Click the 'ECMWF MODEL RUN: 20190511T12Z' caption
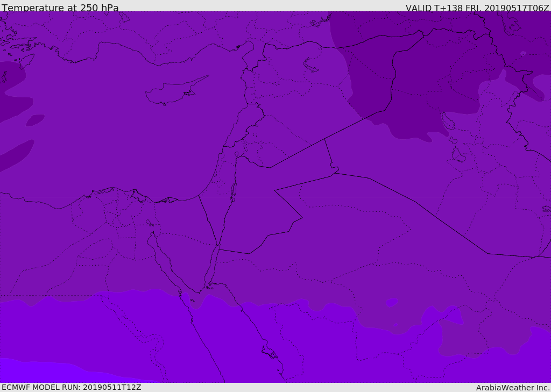 pos(72,388)
